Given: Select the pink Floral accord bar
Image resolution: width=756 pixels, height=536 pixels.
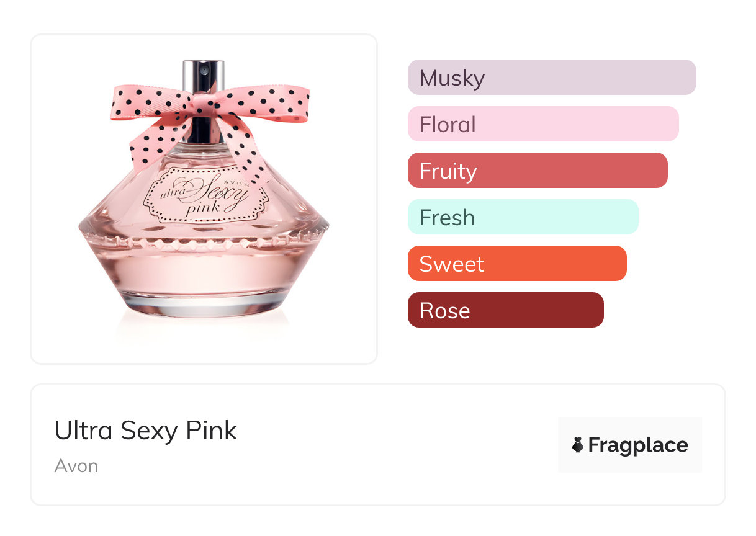Looking at the screenshot, I should [542, 124].
